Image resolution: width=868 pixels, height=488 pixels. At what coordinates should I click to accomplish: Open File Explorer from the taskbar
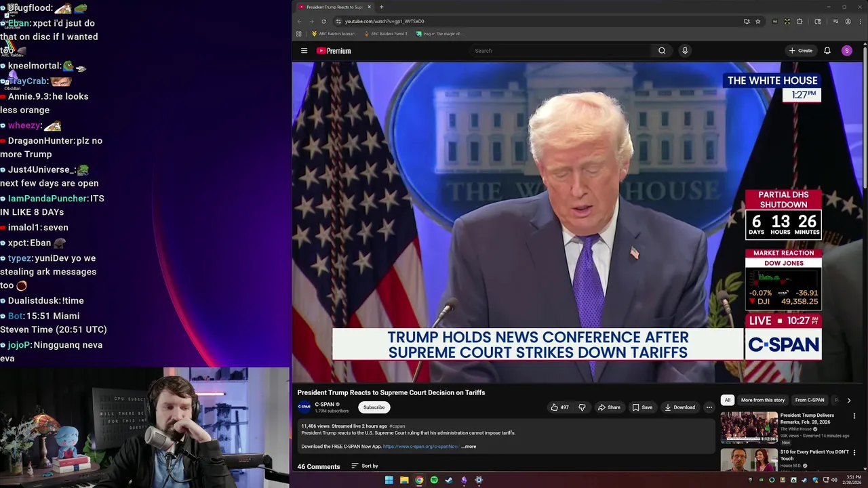(404, 480)
